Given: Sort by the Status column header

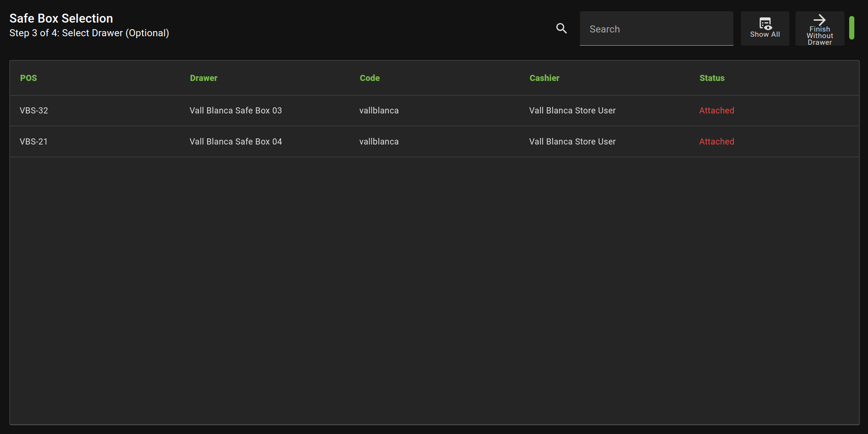Looking at the screenshot, I should click(x=712, y=78).
